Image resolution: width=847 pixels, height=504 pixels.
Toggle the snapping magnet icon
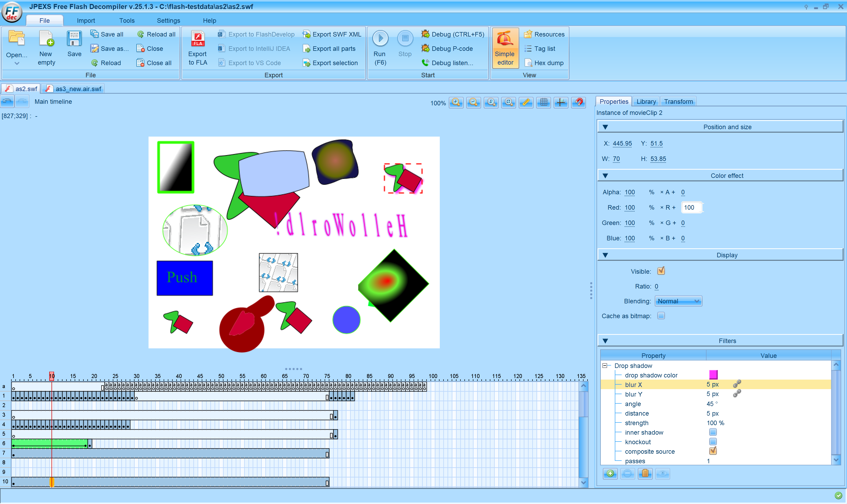point(578,102)
